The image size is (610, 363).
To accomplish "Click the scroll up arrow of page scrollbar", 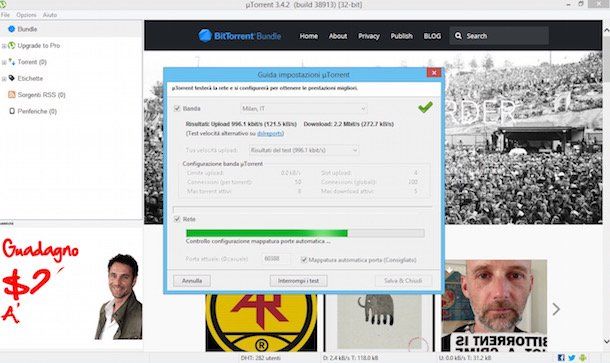I will (606, 30).
